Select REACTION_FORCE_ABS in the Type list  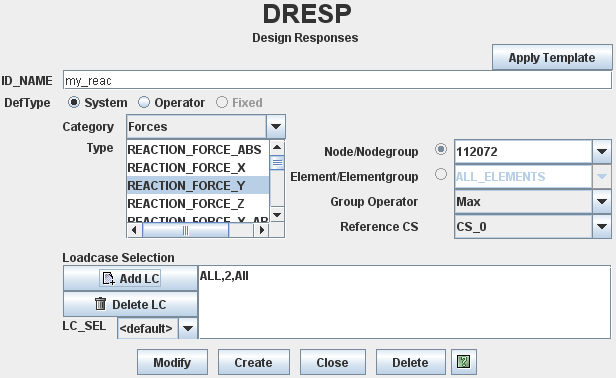point(198,150)
